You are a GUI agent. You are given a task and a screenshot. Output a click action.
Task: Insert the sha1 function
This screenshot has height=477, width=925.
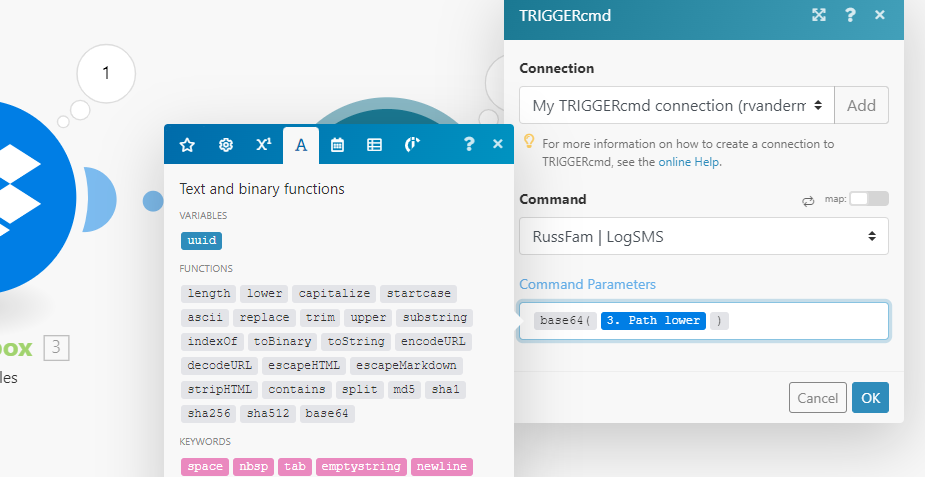coord(445,390)
